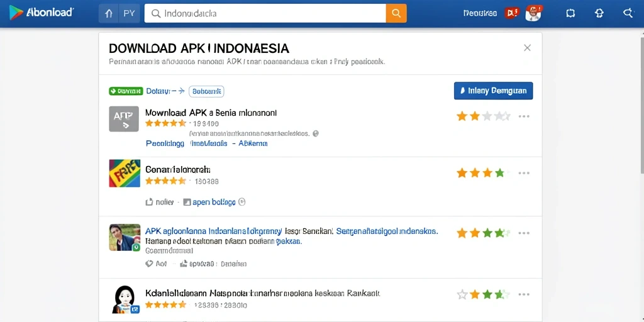
Task: Click the Abonload logo in header
Action: (41, 13)
